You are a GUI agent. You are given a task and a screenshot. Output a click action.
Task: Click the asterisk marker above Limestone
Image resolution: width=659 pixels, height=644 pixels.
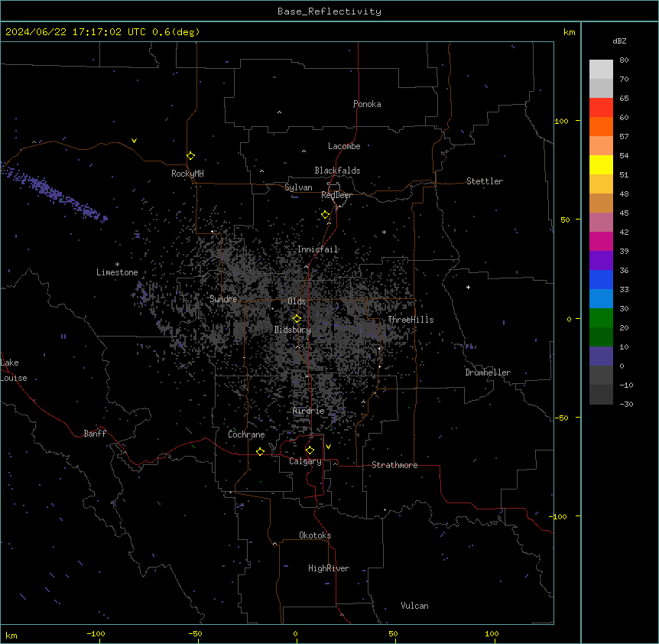tap(117, 264)
